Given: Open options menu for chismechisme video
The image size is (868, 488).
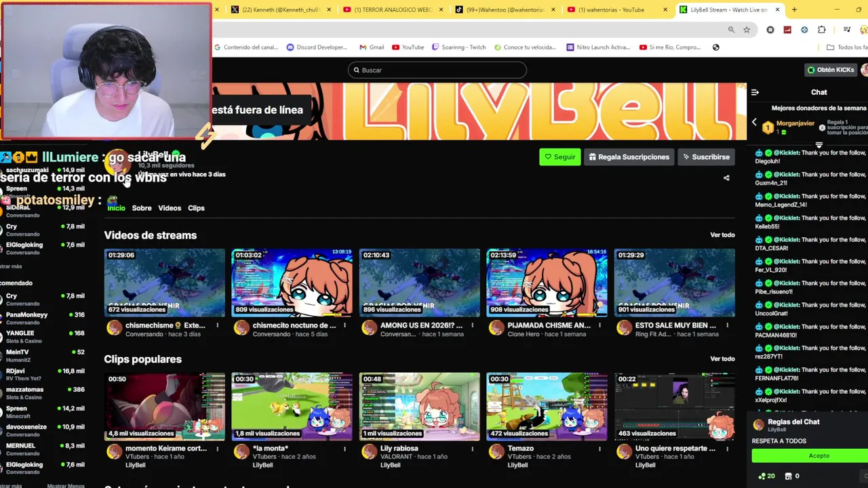Looking at the screenshot, I should coord(217,325).
